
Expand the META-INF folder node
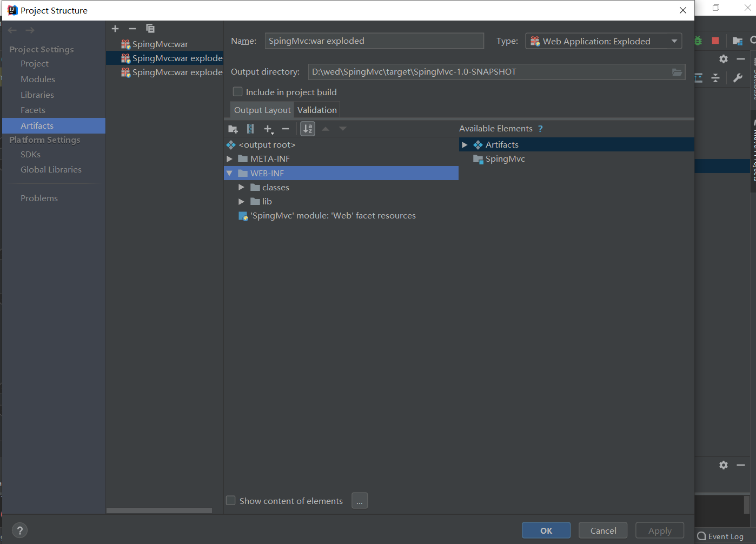click(229, 158)
